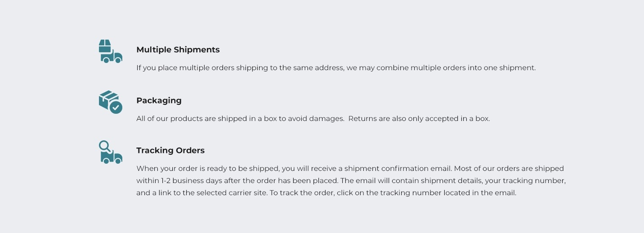
Task: Click the 'To track the order' sentence
Action: [393, 193]
